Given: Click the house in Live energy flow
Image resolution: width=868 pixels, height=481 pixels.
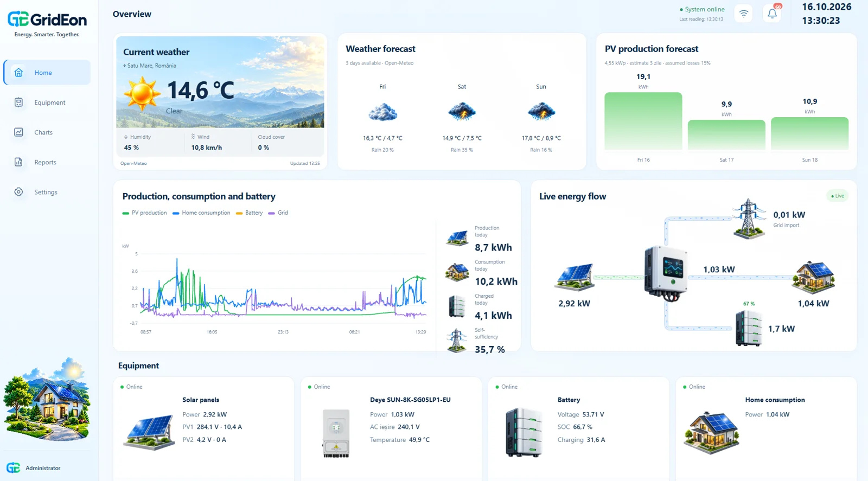Looking at the screenshot, I should coord(813,277).
